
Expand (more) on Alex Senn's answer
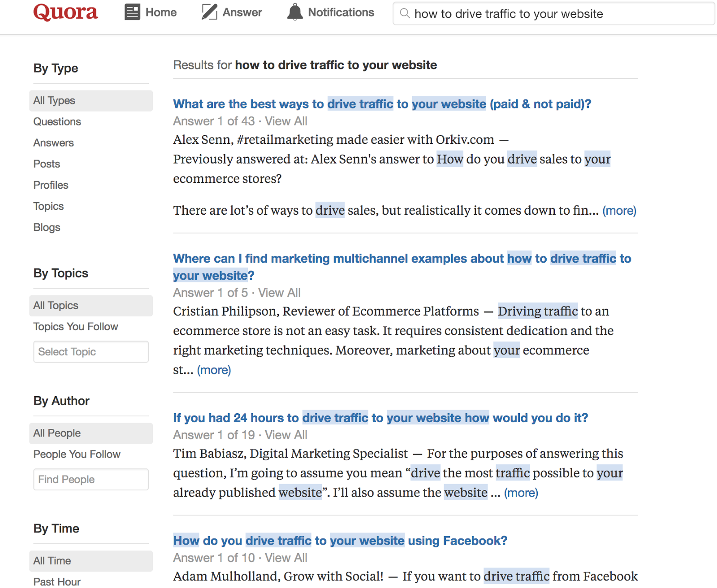619,211
